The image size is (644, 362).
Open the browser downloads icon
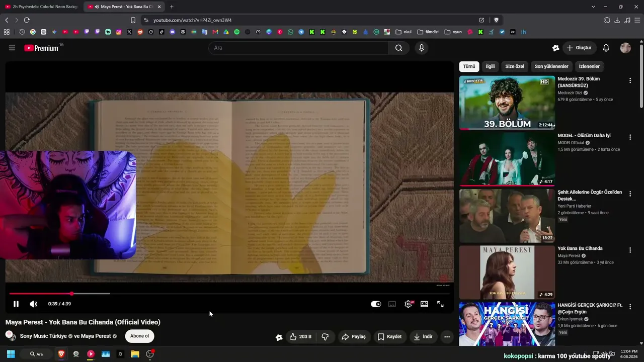[x=617, y=20]
